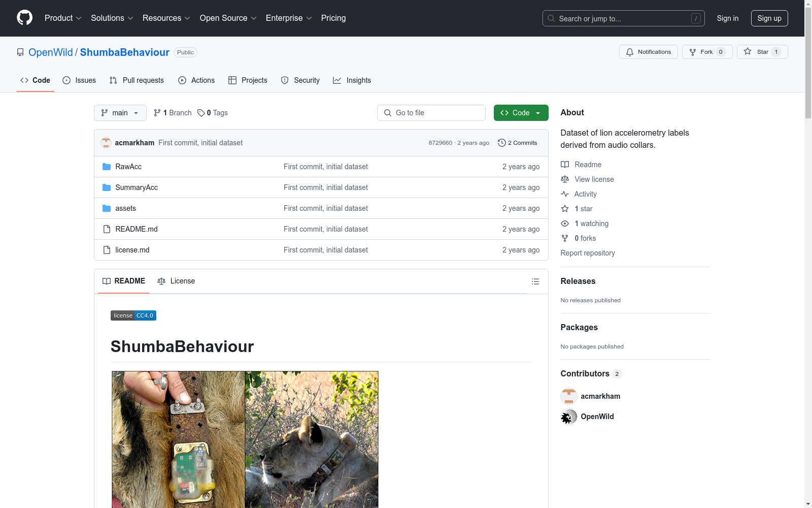The width and height of the screenshot is (812, 508).
Task: Click the Sign up button
Action: (x=769, y=18)
